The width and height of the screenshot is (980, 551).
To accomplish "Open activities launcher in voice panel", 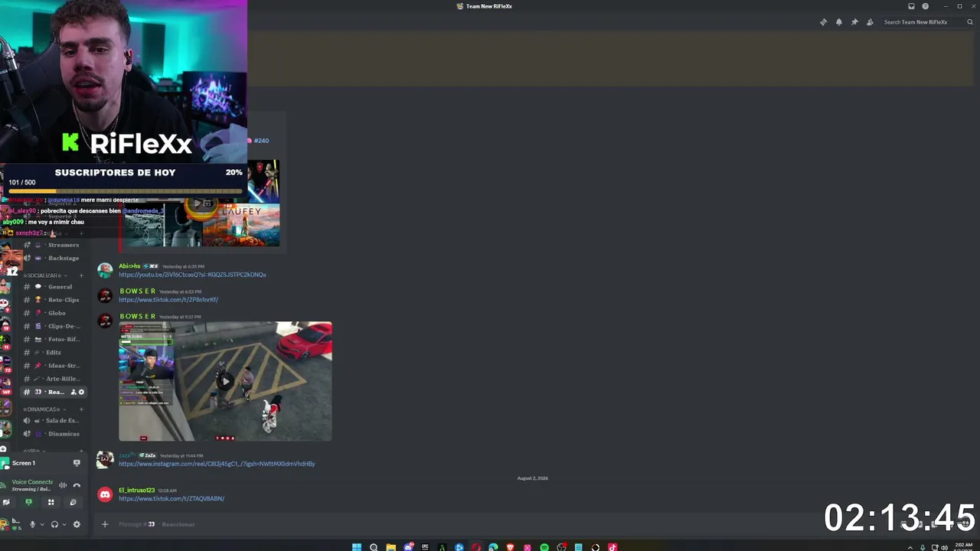I will [x=51, y=502].
